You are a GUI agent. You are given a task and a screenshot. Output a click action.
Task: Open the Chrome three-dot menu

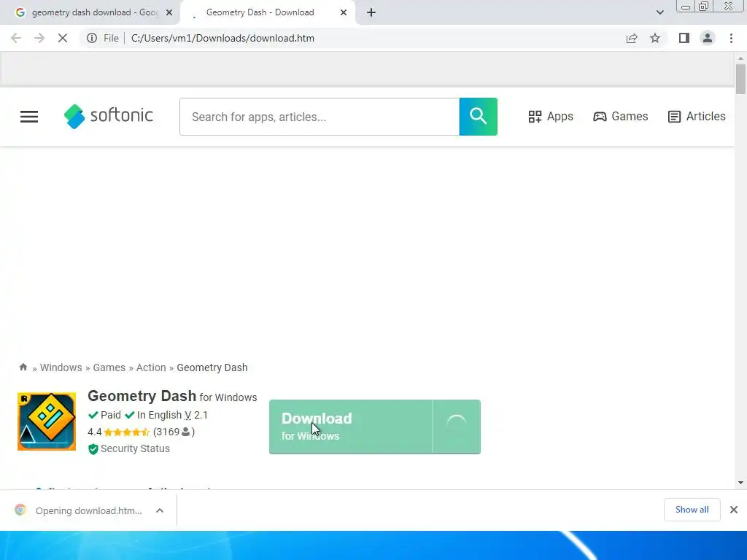click(x=731, y=38)
